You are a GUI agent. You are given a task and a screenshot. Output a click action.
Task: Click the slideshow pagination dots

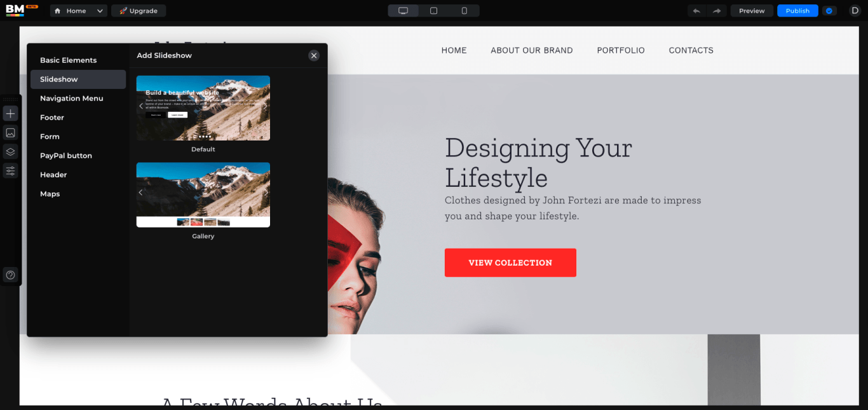203,137
